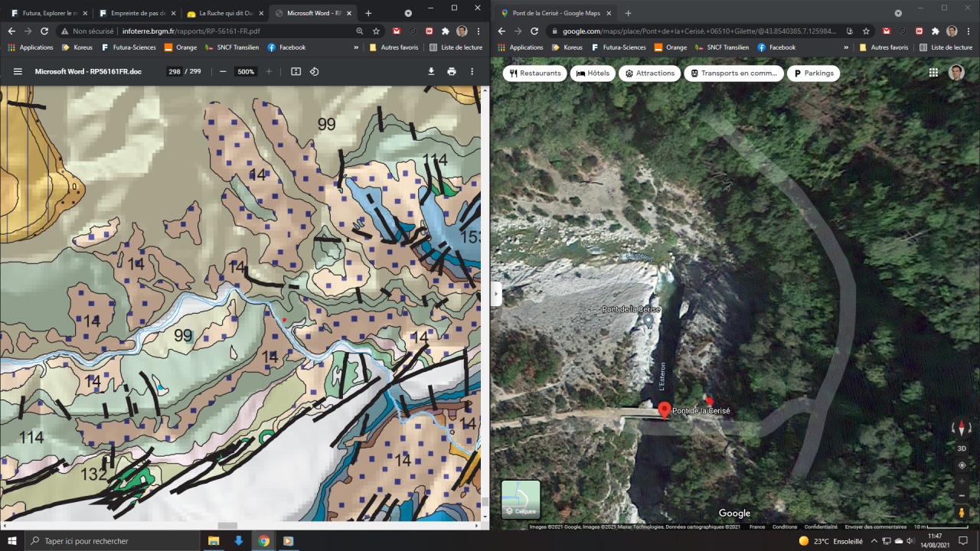980x551 pixels.
Task: Open SNCF Transilien bookmark in Maps window
Action: pos(721,47)
